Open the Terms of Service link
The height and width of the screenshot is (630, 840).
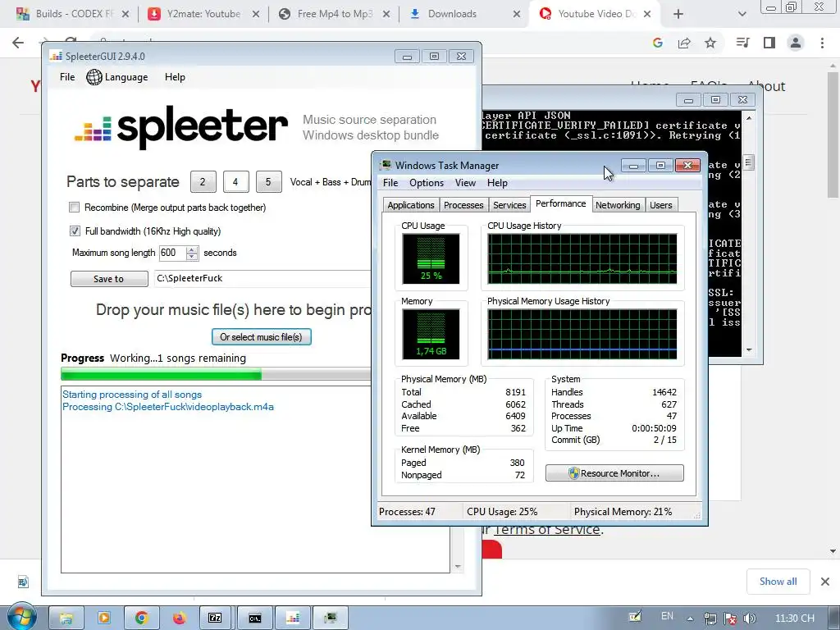tap(546, 529)
